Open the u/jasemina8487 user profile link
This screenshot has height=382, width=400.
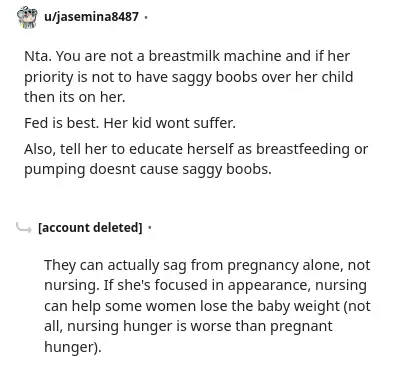coord(91,16)
